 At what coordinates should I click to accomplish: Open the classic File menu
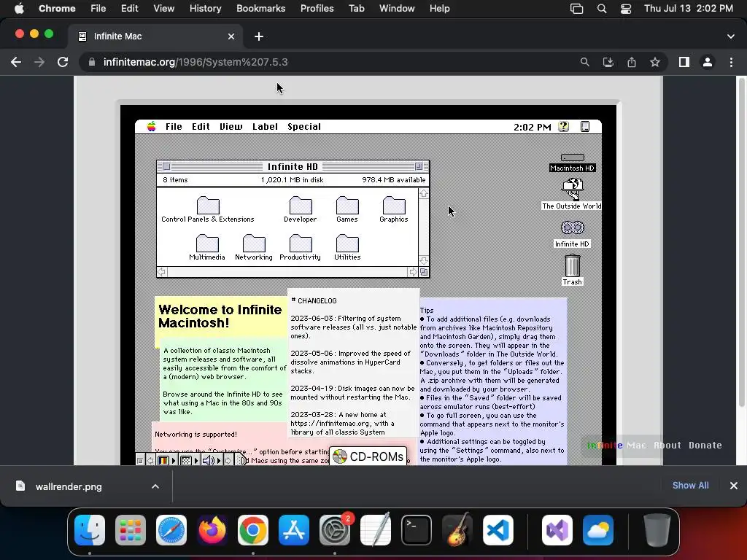tap(174, 127)
